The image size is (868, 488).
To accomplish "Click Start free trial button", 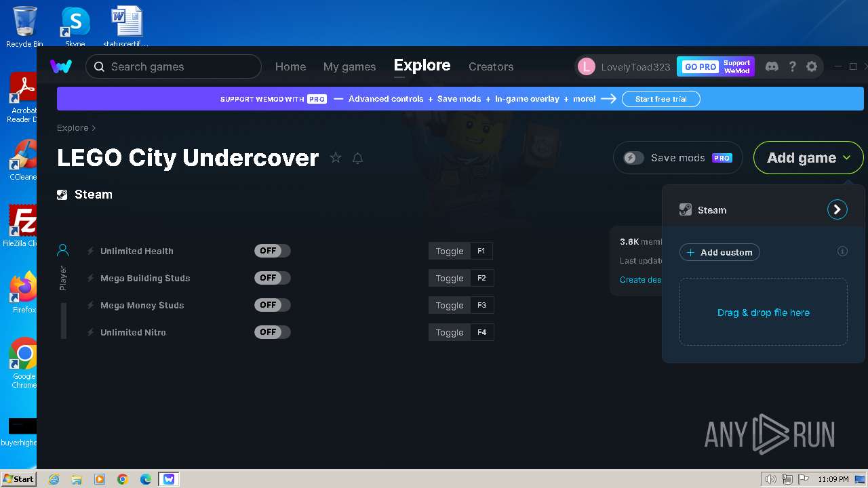I will click(660, 99).
